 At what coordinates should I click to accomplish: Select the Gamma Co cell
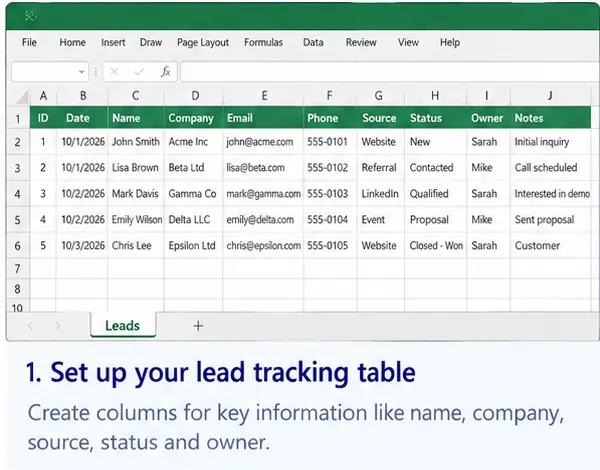click(x=194, y=194)
